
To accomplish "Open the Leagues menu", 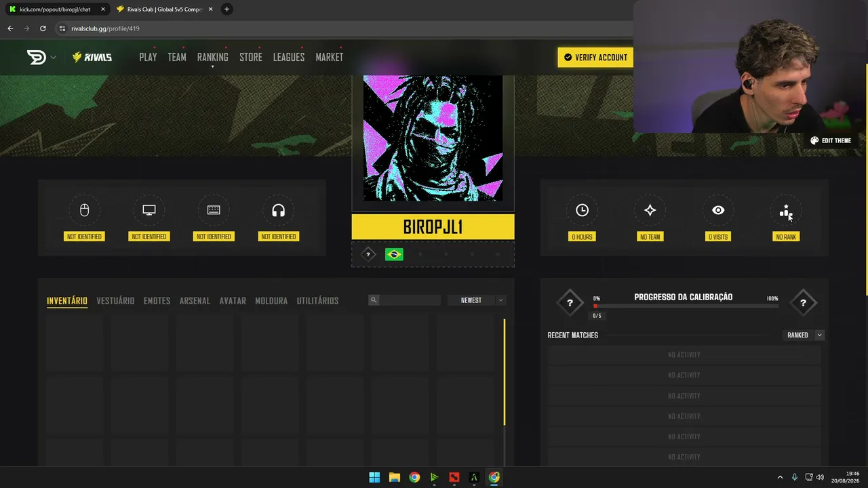I will (289, 58).
